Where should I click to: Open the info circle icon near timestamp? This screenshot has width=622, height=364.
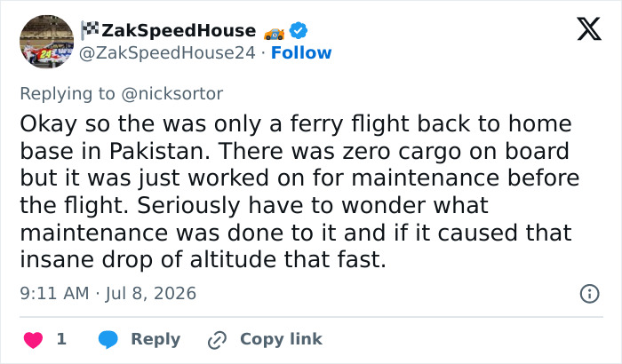(x=589, y=294)
